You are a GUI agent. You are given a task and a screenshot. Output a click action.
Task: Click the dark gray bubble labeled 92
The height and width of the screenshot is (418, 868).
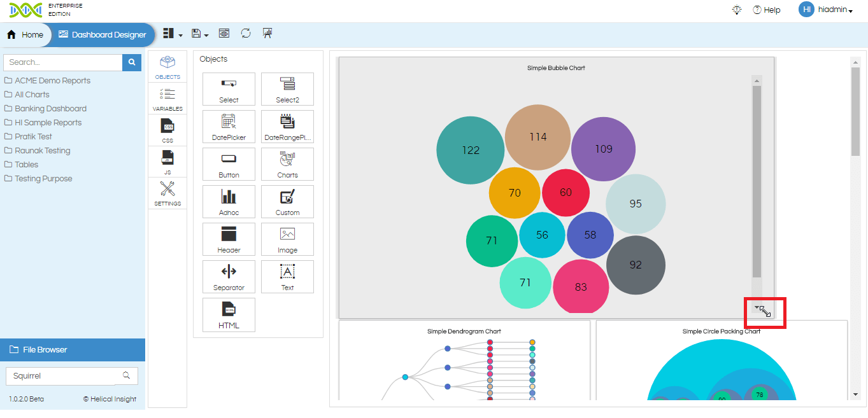[x=636, y=265]
